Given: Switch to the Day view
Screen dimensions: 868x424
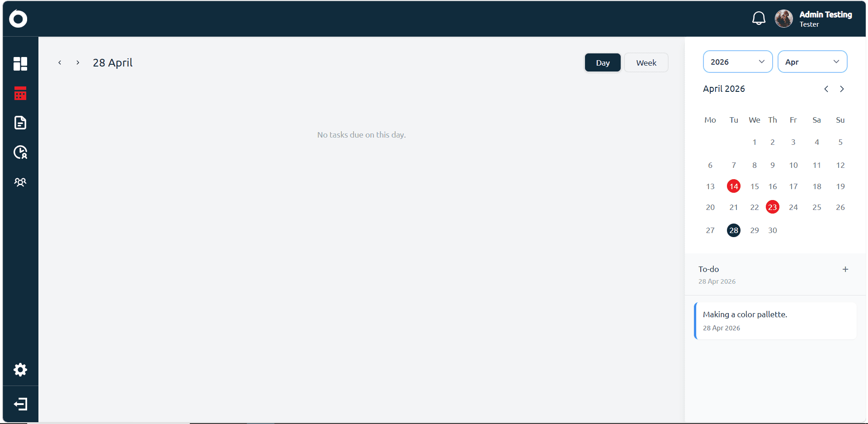Looking at the screenshot, I should (602, 62).
